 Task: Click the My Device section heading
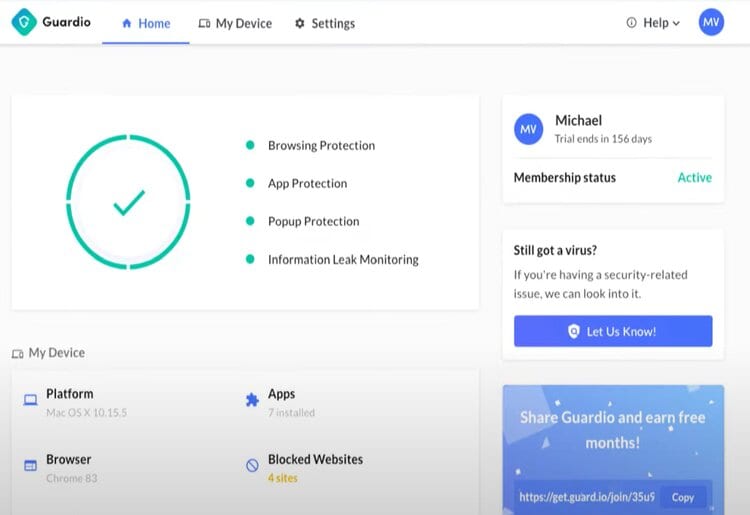(57, 353)
